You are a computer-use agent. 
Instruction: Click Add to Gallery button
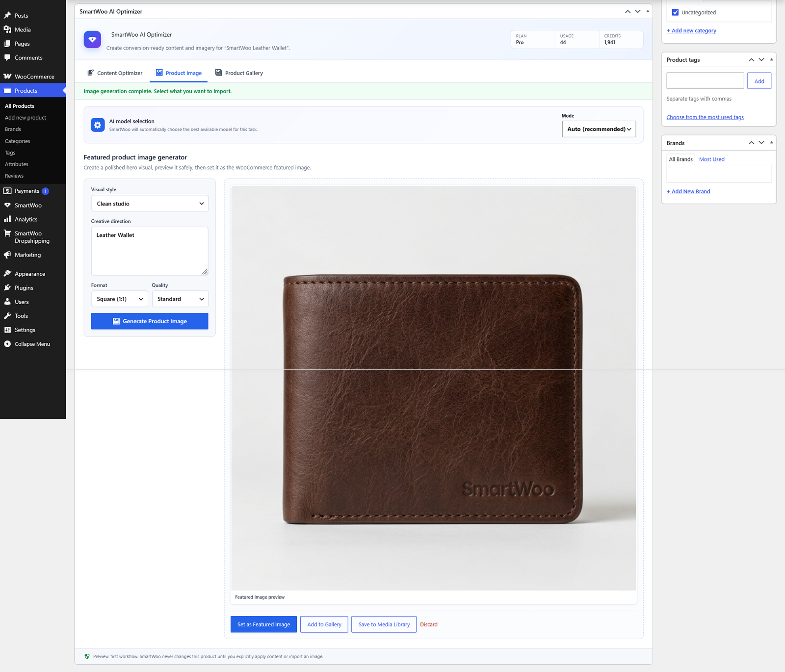click(324, 624)
